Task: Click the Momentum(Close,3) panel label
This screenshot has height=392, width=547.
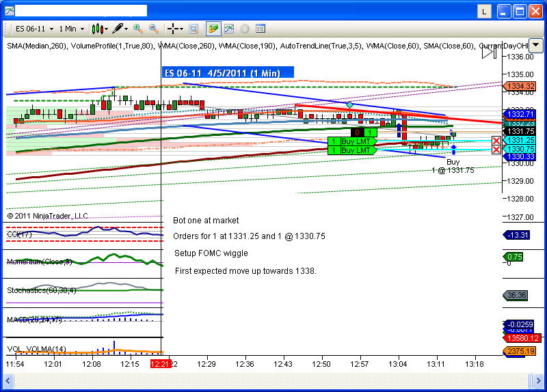Action: [40, 262]
